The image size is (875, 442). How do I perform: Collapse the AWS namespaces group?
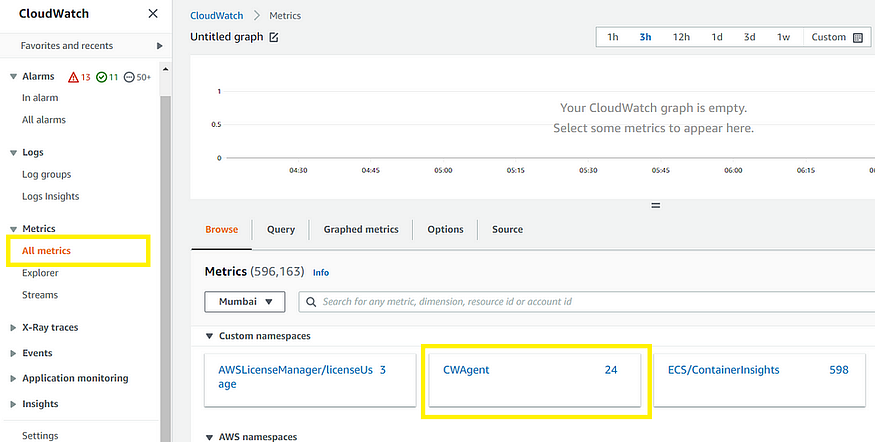click(209, 437)
